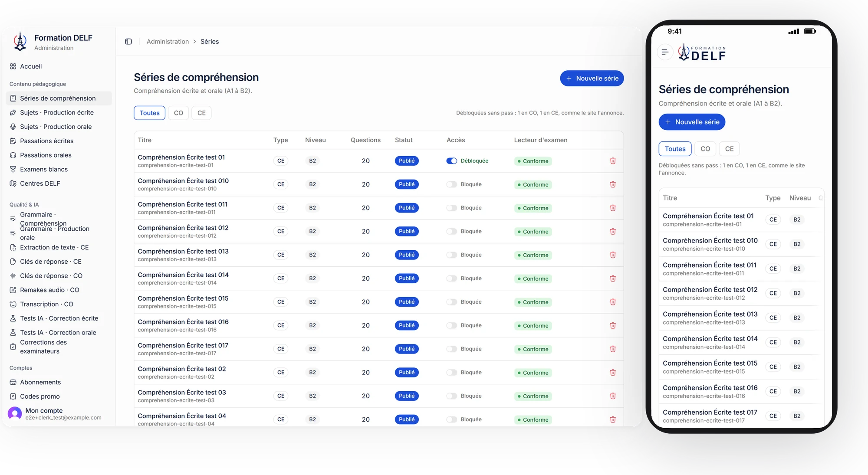Image resolution: width=868 pixels, height=475 pixels.
Task: Open Sujets · Production orale
Action: coord(59,127)
